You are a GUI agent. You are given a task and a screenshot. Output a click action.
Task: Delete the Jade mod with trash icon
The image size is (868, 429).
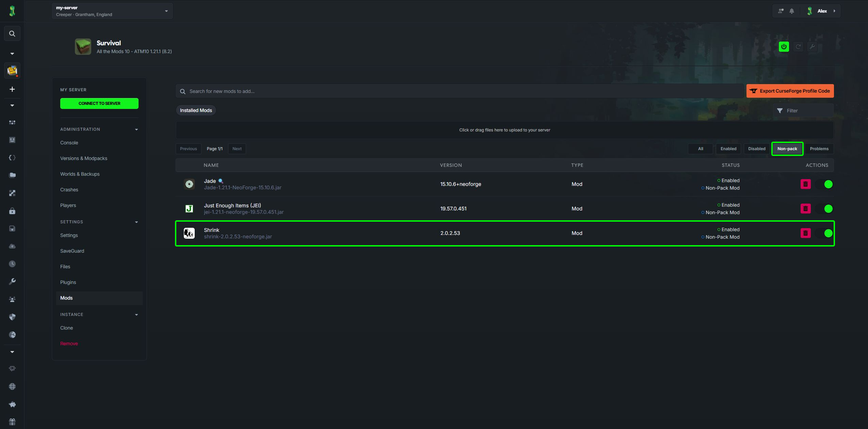[x=805, y=184]
